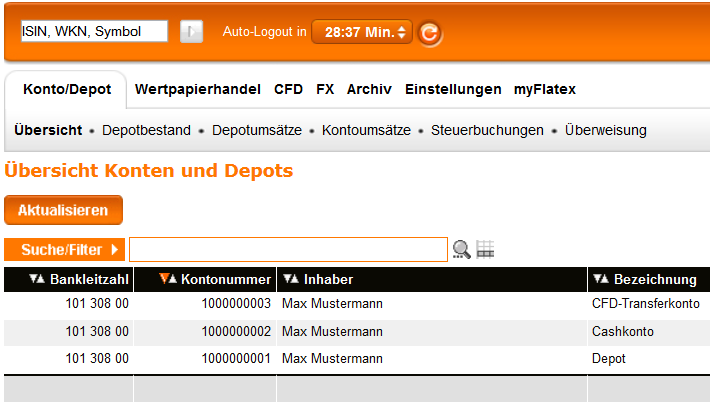710x406 pixels.
Task: Click the ISIN, WKN, Symbol field
Action: tap(94, 32)
